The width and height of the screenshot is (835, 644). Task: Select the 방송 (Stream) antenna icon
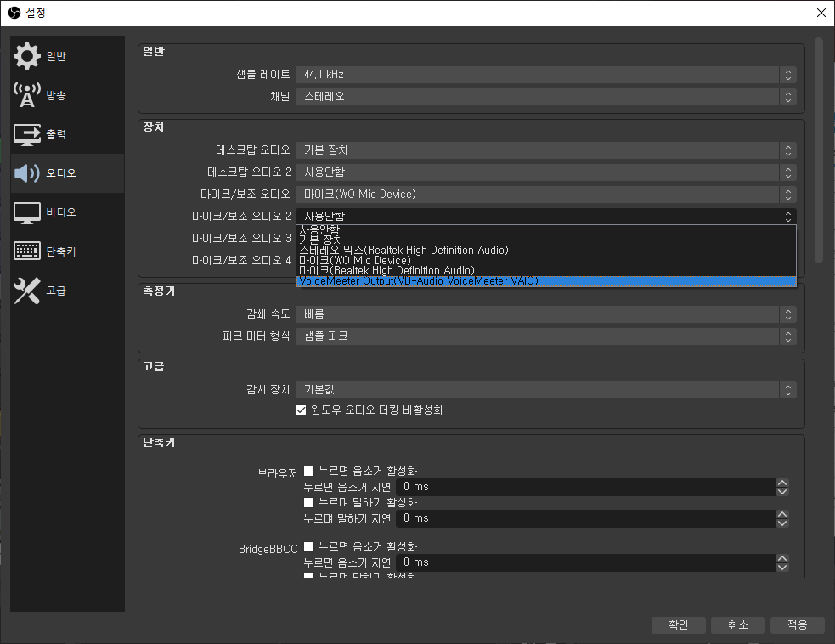[27, 96]
